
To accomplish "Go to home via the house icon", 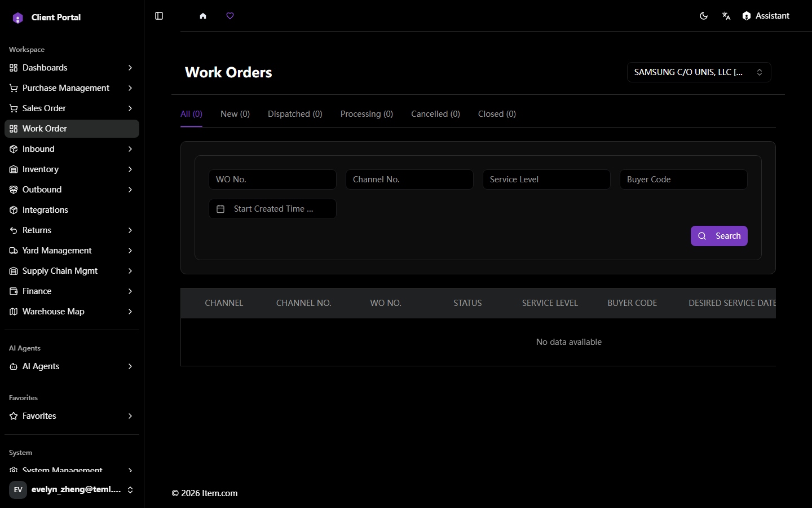I will click(x=203, y=16).
